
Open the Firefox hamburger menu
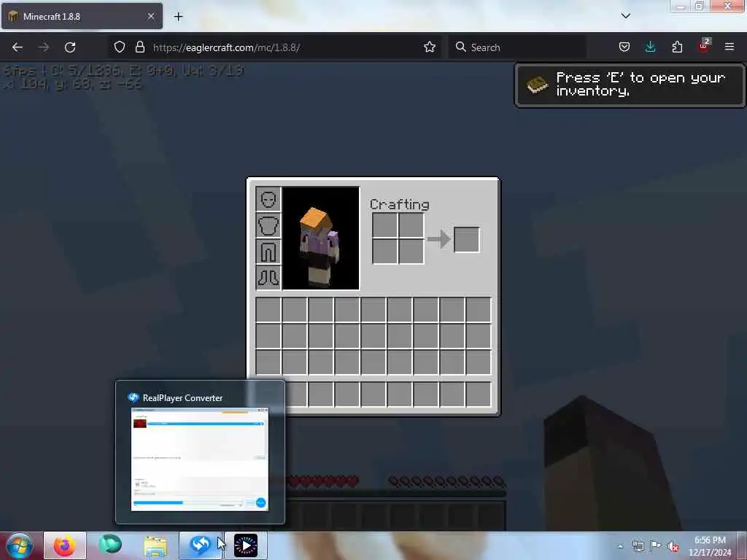[729, 47]
